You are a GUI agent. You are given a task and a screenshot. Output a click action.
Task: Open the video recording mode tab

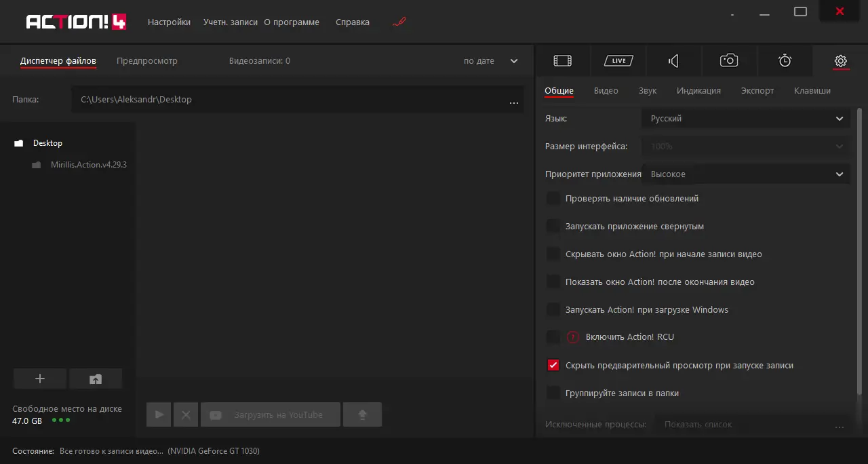563,61
